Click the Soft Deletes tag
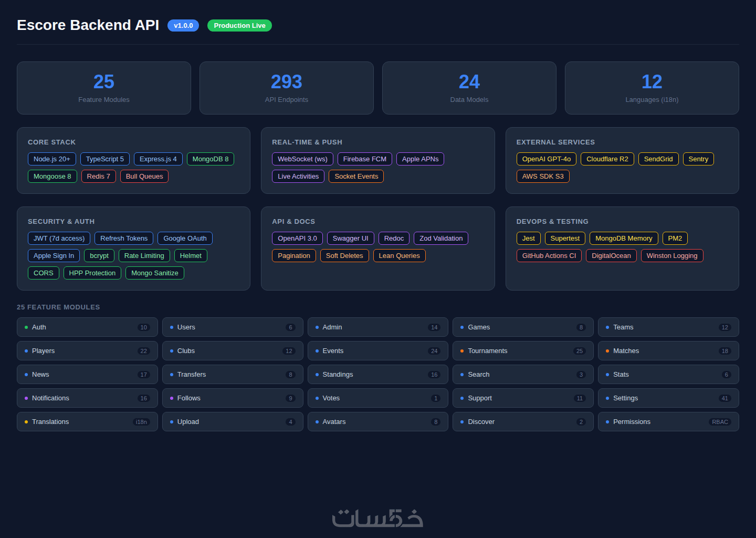The image size is (756, 538). tap(344, 255)
